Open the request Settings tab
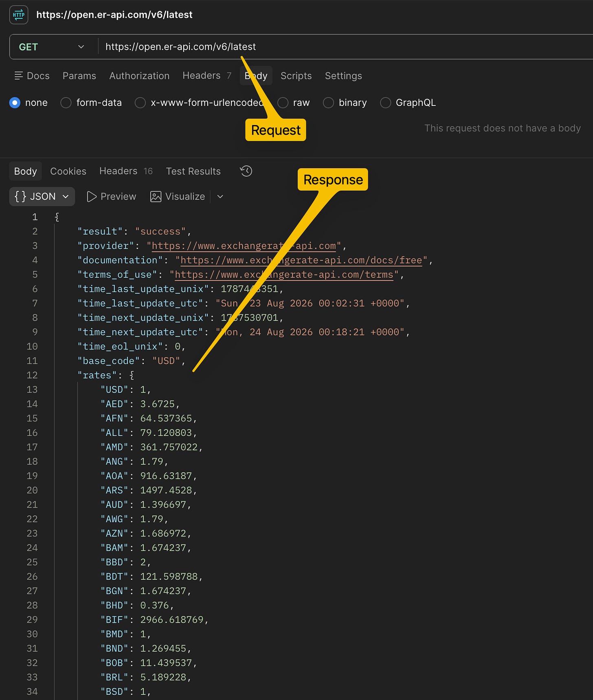This screenshot has height=700, width=593. click(343, 76)
